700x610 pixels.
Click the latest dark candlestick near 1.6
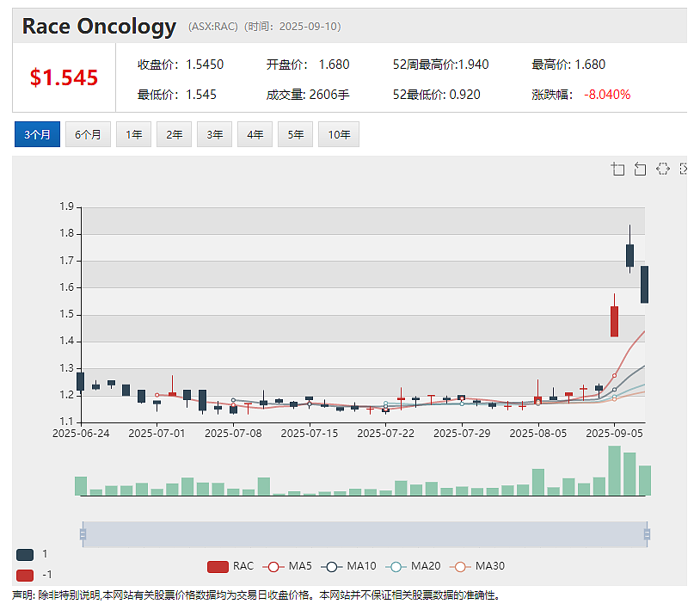tap(644, 285)
